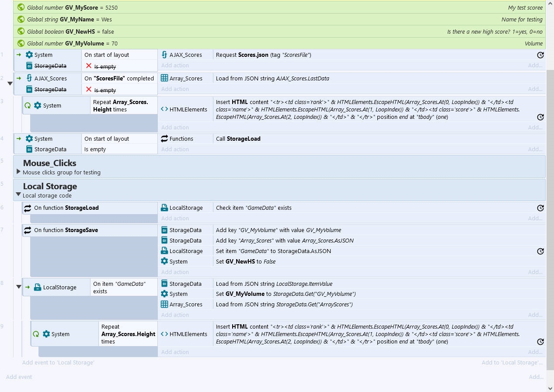Viewport: 554px width, 392px height.
Task: Click the reload icon on Request Scores.json action
Action: tap(540, 55)
